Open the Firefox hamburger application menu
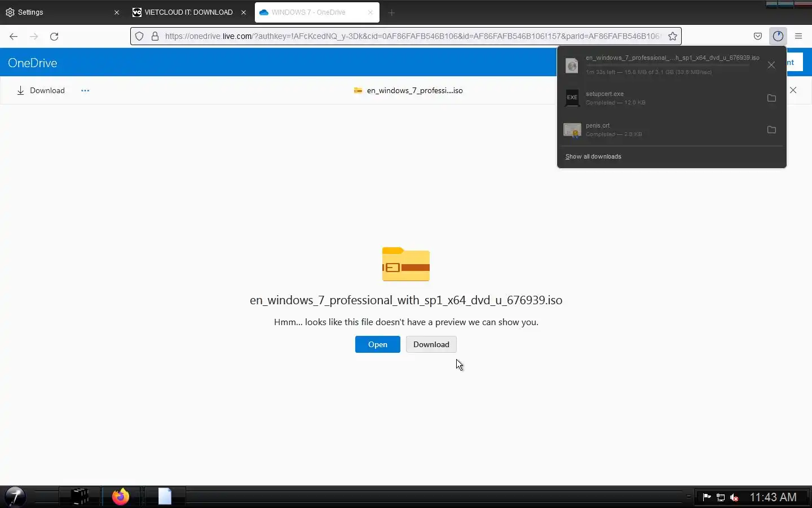Image resolution: width=812 pixels, height=508 pixels. (798, 36)
